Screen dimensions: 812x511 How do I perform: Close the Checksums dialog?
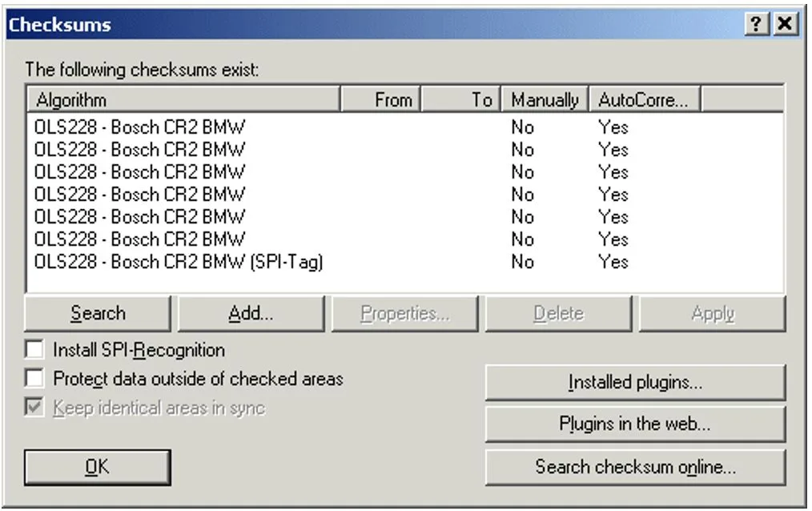click(x=786, y=24)
